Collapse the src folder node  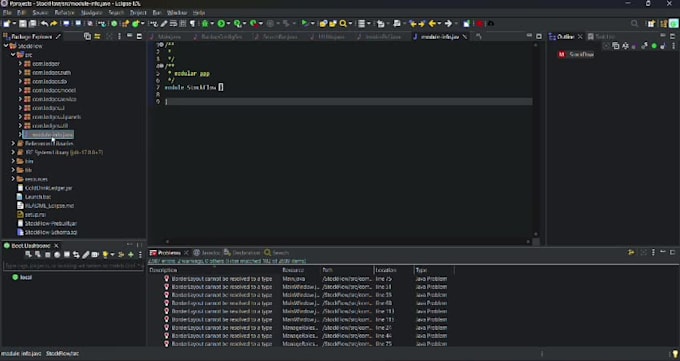(13, 55)
